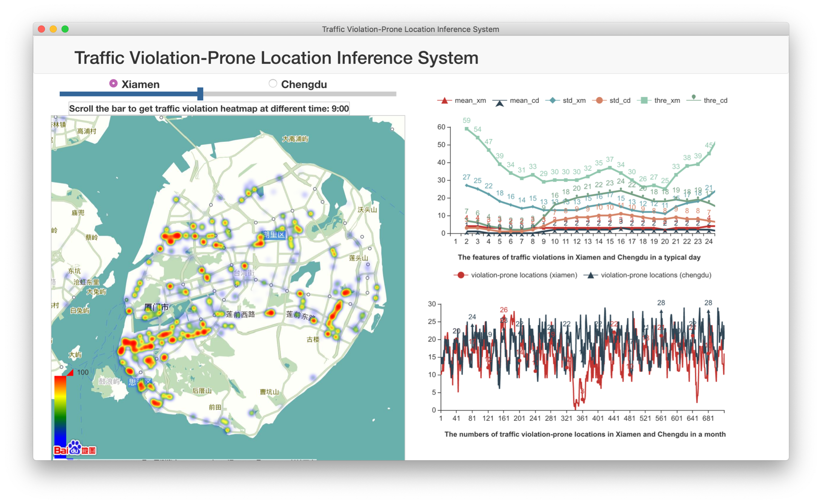Viewport: 822px width, 504px height.
Task: Close the window with red button
Action: pos(41,29)
